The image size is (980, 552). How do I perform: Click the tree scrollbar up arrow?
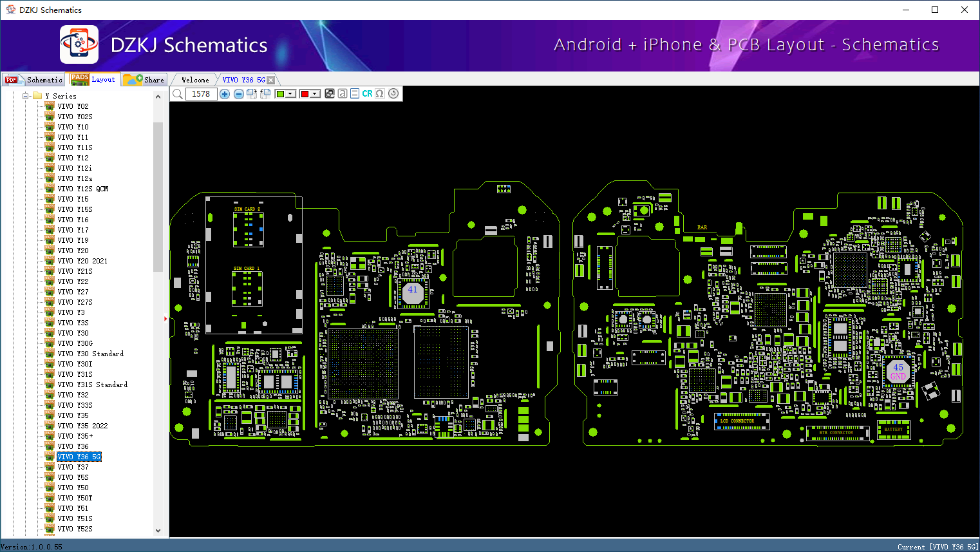pyautogui.click(x=158, y=97)
